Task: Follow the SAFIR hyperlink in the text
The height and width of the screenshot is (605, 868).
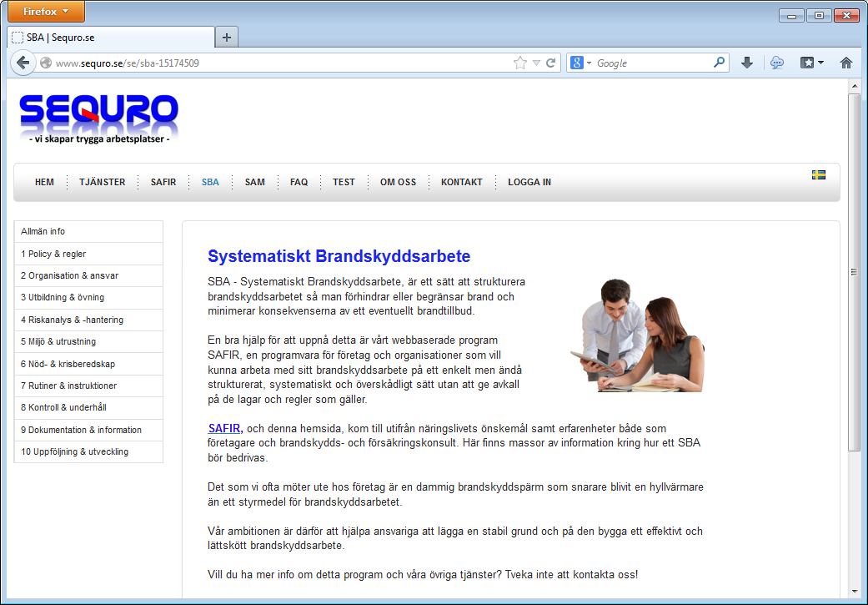Action: [225, 428]
